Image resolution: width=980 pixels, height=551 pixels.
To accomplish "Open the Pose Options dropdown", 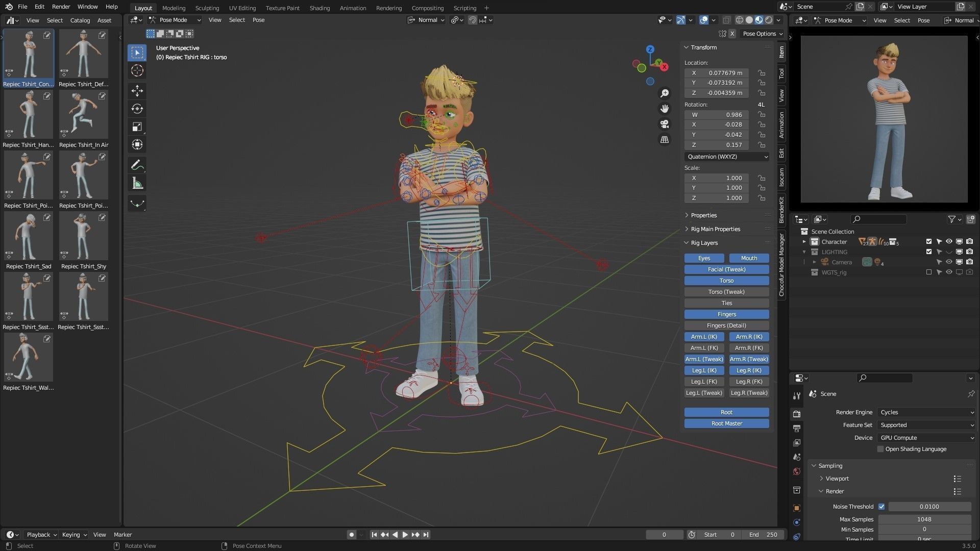I will [x=762, y=34].
